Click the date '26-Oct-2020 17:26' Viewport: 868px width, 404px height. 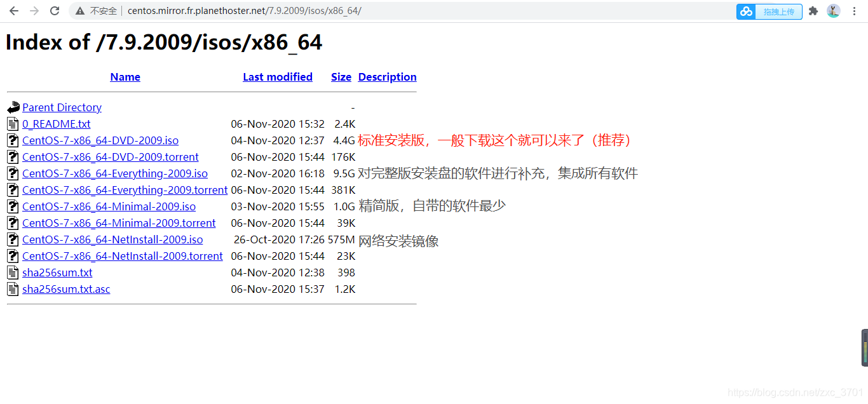(x=279, y=239)
